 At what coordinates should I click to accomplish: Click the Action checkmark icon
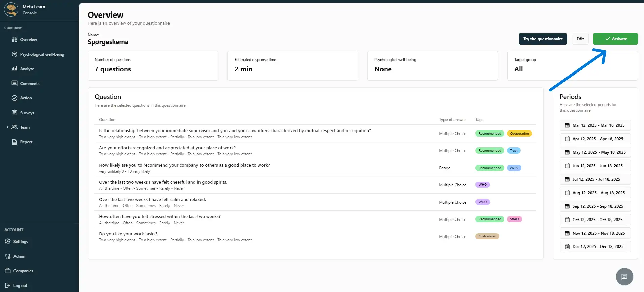[14, 98]
